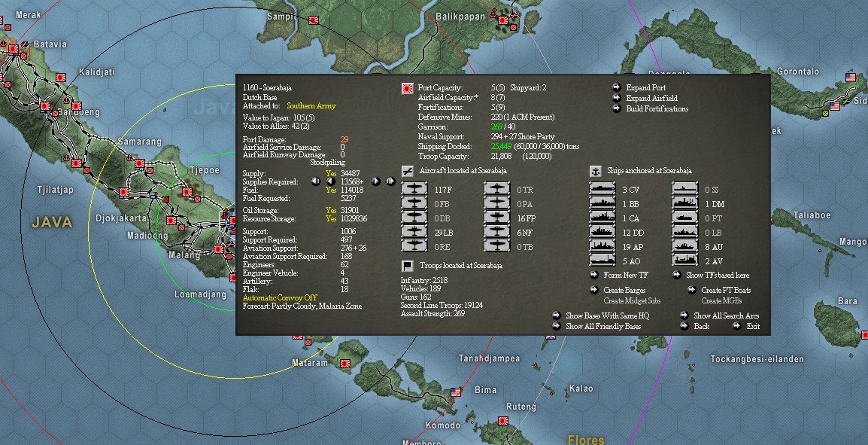Click Show Bases With Same HQ
The width and height of the screenshot is (868, 445).
(x=607, y=316)
